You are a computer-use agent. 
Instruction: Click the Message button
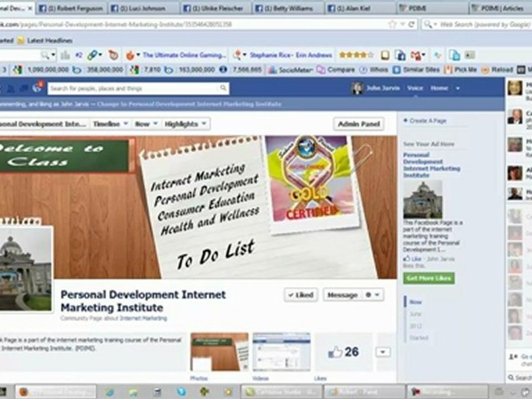[342, 295]
